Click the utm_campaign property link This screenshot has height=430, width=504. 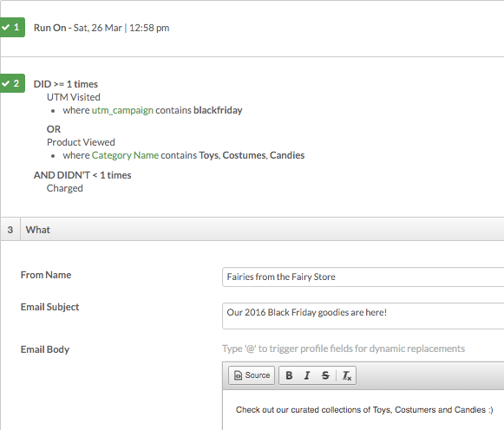click(x=122, y=110)
